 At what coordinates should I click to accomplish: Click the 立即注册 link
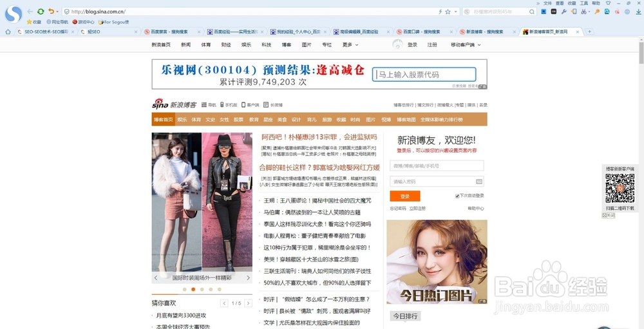(x=417, y=208)
